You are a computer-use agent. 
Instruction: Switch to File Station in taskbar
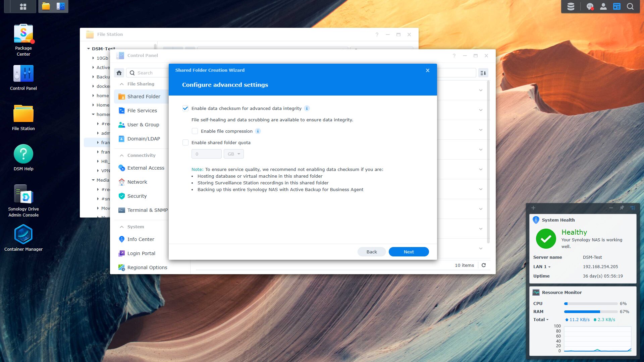pos(46,6)
